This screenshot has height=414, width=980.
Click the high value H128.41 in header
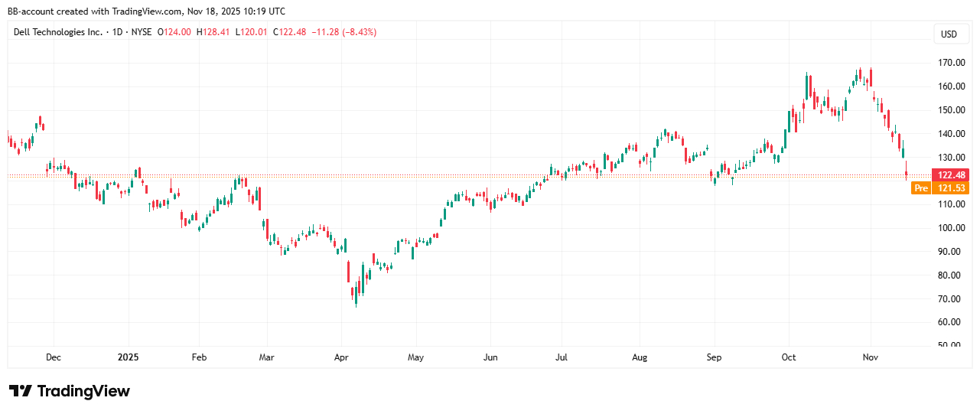(213, 32)
